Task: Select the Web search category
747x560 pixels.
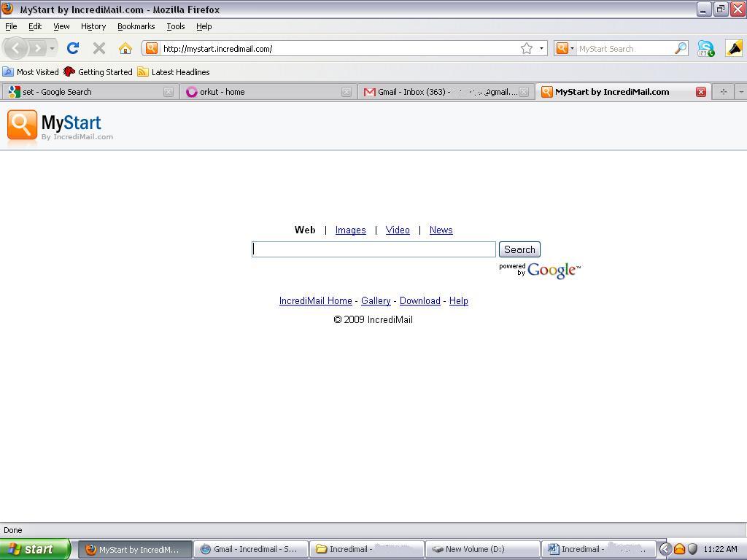Action: tap(305, 230)
